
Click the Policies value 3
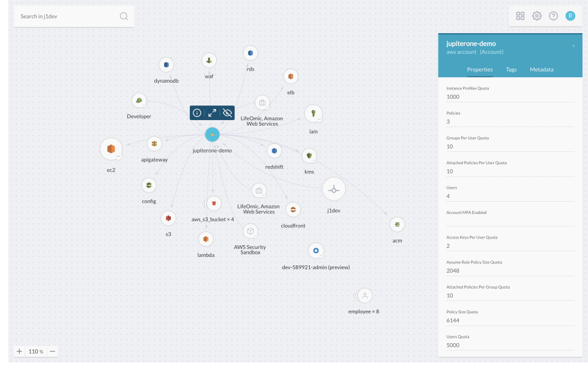point(448,121)
